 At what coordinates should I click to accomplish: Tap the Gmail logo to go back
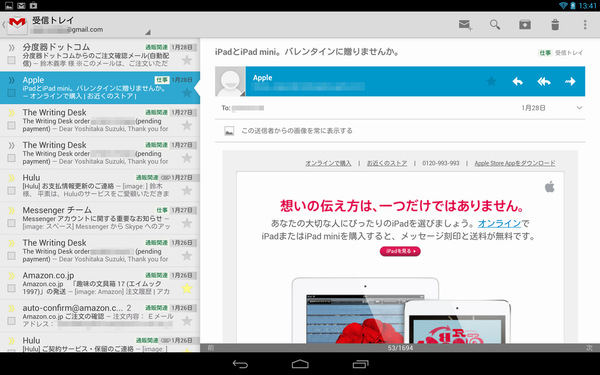(17, 24)
